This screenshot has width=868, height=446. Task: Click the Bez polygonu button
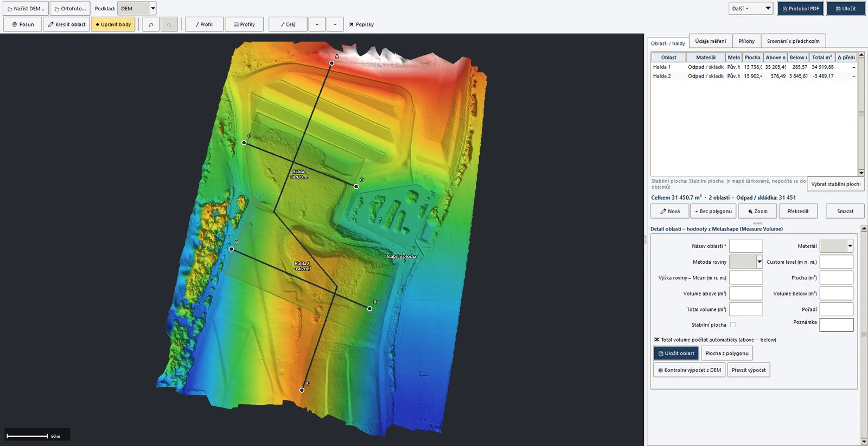click(713, 211)
